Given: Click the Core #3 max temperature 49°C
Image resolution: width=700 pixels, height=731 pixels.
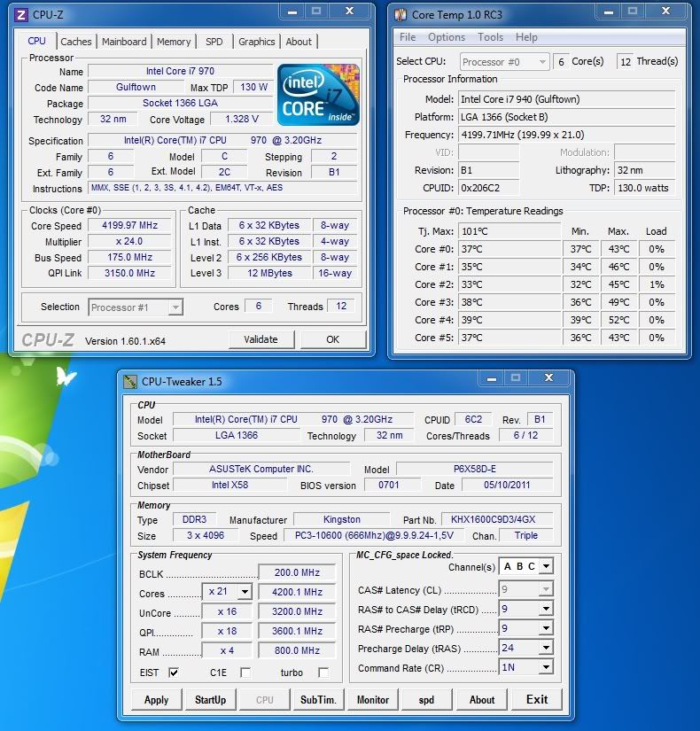Looking at the screenshot, I should click(x=618, y=302).
